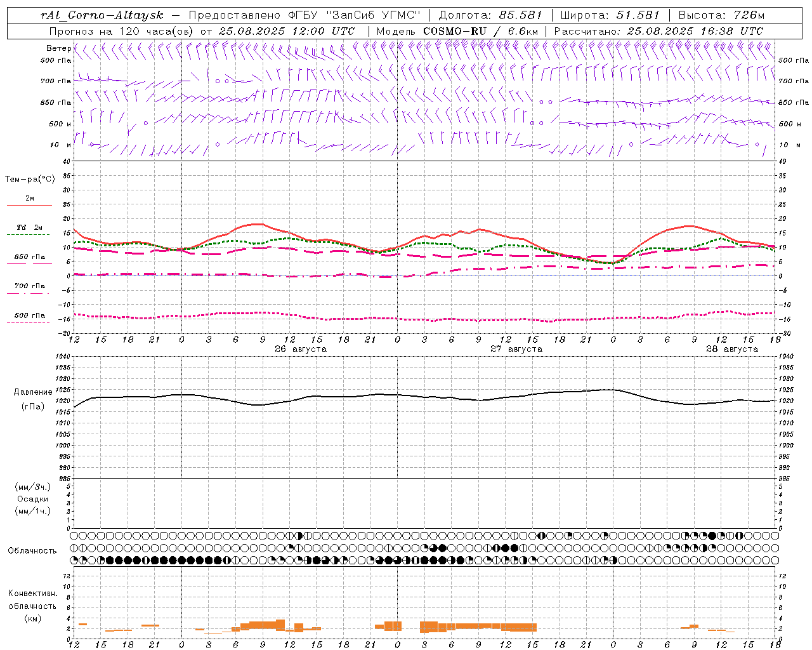The height and width of the screenshot is (650, 812).
Task: Click the '(мм/3ч.)' precipitation unit label
Action: (33, 487)
